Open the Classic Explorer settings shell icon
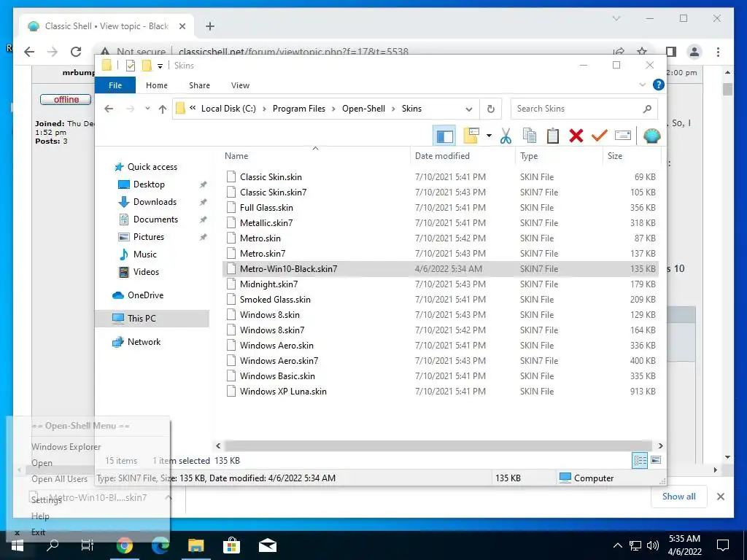Screen dimensions: 747x560 coord(651,136)
